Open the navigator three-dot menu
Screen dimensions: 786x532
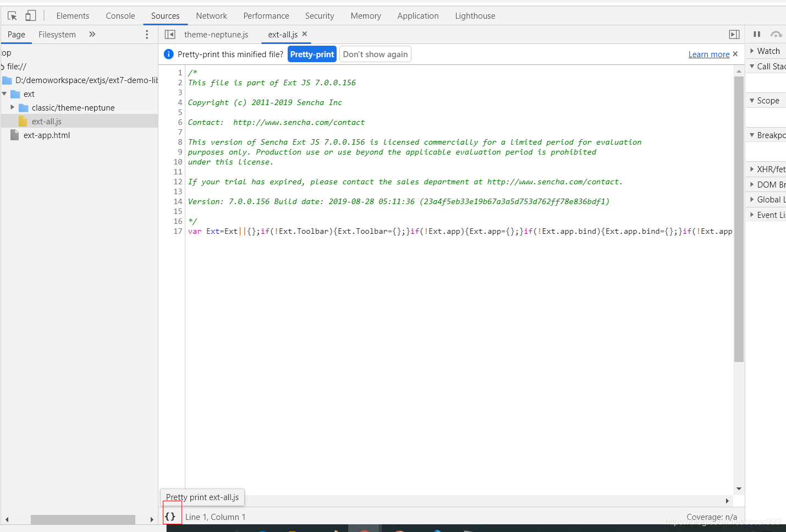[x=147, y=35]
